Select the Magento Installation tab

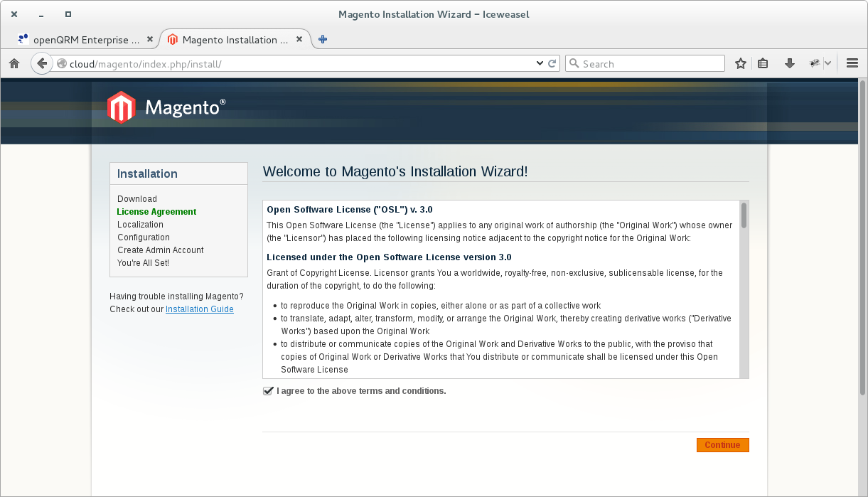tap(235, 40)
